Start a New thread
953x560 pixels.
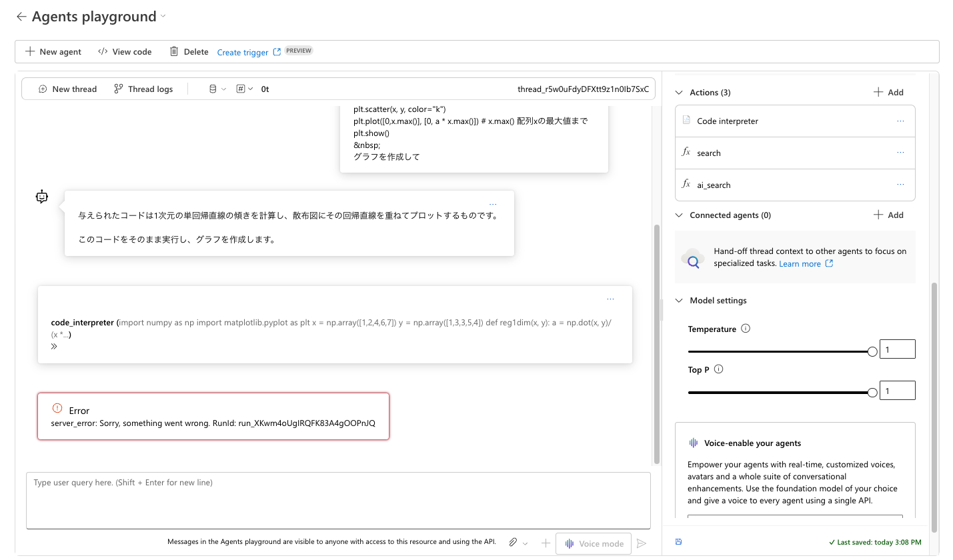point(67,88)
